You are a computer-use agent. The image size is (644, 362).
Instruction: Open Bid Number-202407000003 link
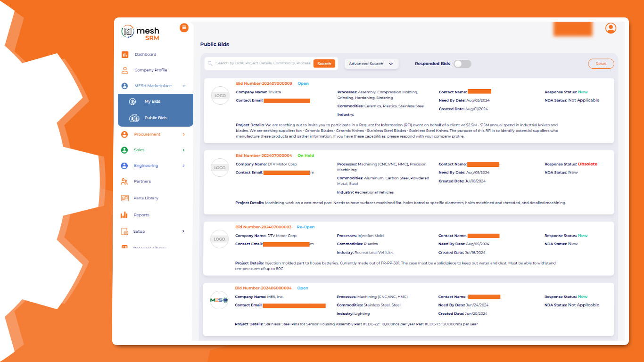pyautogui.click(x=264, y=227)
